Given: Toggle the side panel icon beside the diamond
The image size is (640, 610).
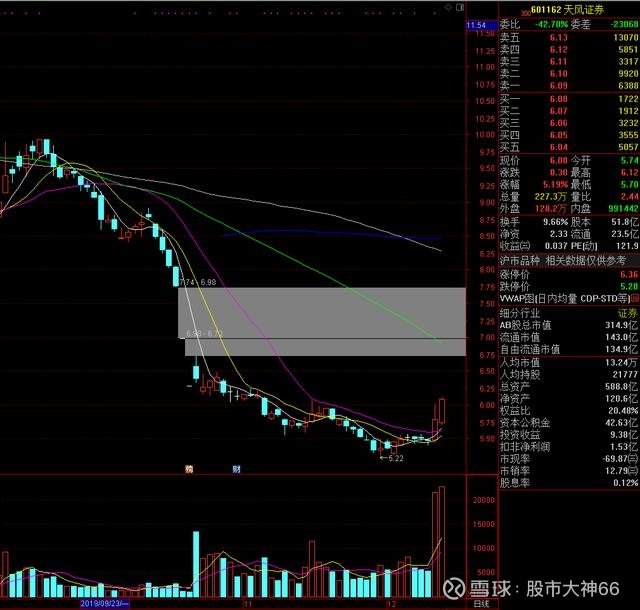Looking at the screenshot, I should (460, 7).
